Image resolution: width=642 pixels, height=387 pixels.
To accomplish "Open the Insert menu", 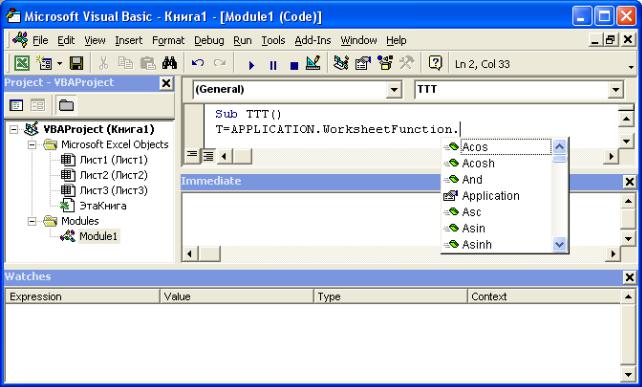I will point(129,40).
